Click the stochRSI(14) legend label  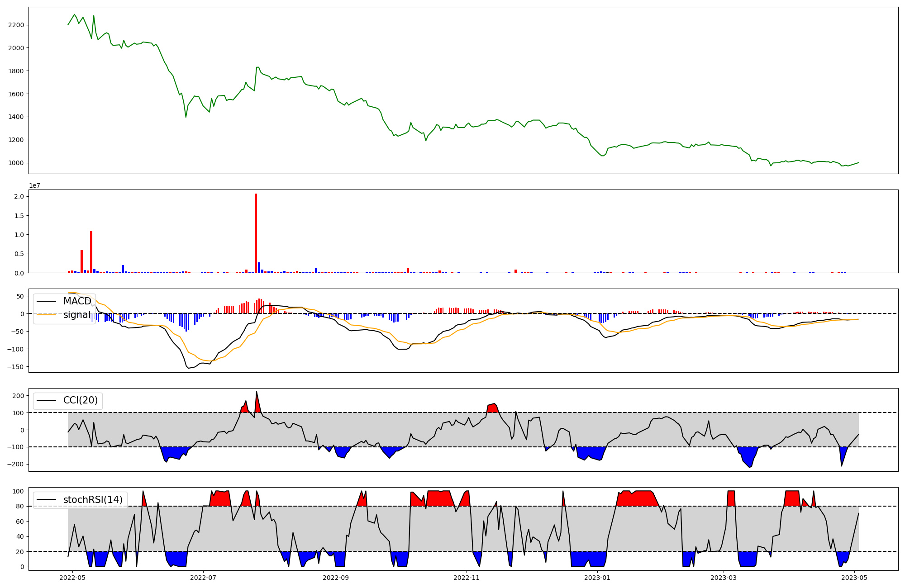(x=93, y=500)
